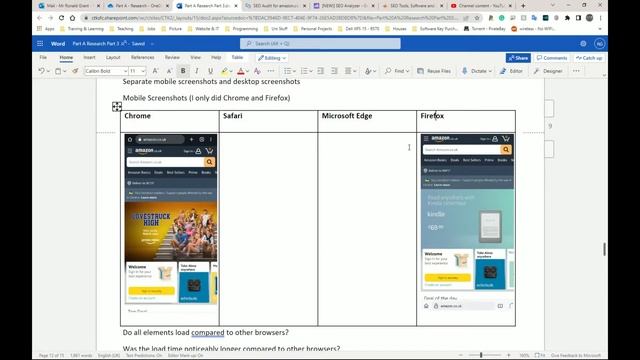Open the Styles dropdown
The height and width of the screenshot is (360, 640).
click(x=370, y=71)
